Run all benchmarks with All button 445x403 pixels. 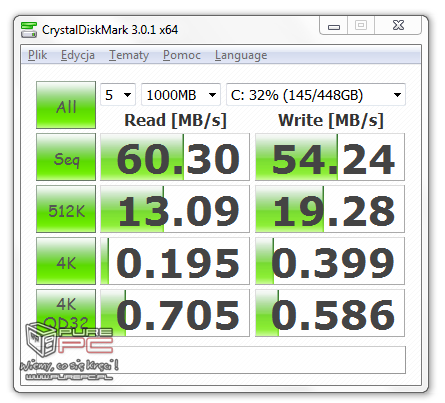[x=66, y=105]
